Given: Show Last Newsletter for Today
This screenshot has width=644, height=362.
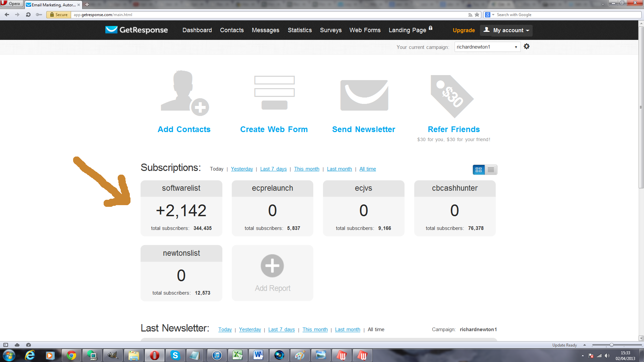Looking at the screenshot, I should 225,329.
